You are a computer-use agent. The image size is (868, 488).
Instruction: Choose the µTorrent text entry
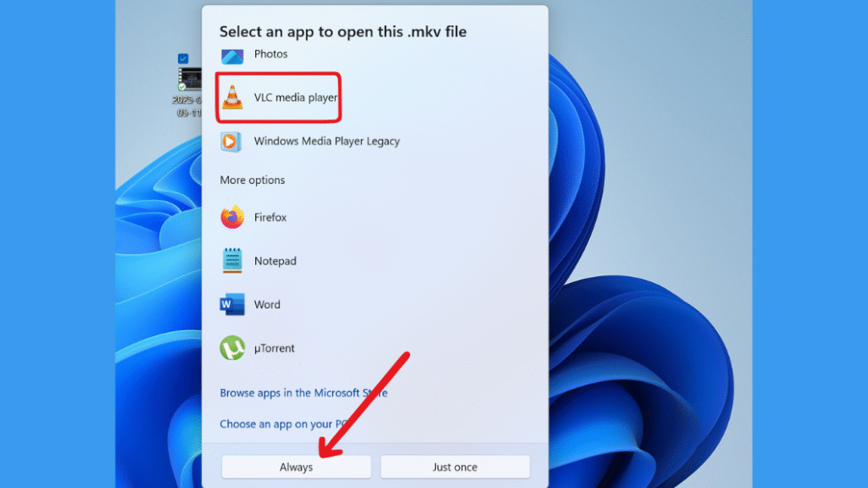click(x=274, y=348)
